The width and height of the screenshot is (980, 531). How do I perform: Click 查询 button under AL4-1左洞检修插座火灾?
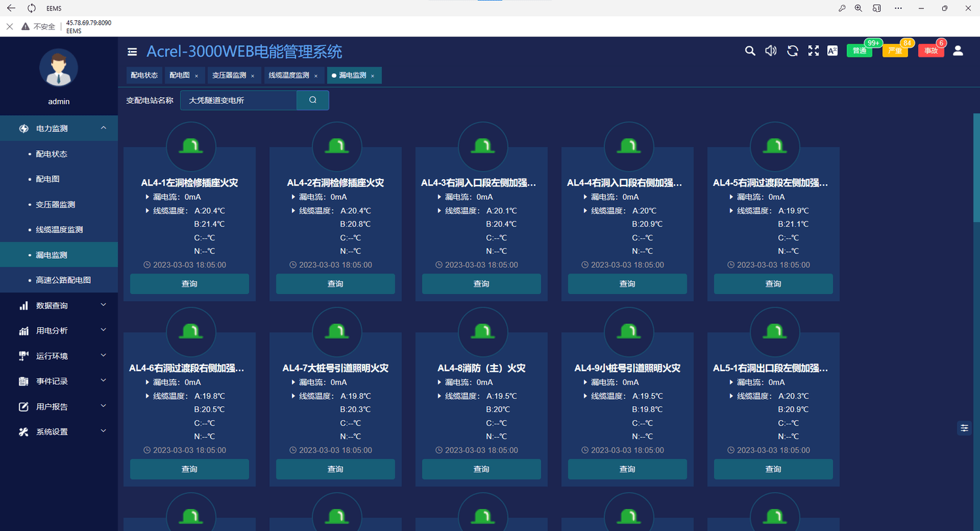click(189, 284)
